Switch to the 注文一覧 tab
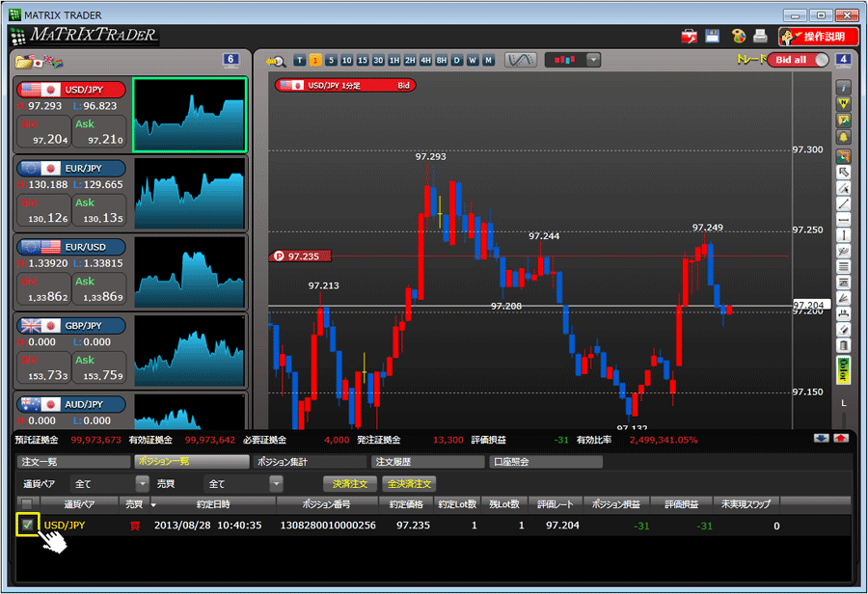Viewport: 868px width, 594px height. (73, 462)
